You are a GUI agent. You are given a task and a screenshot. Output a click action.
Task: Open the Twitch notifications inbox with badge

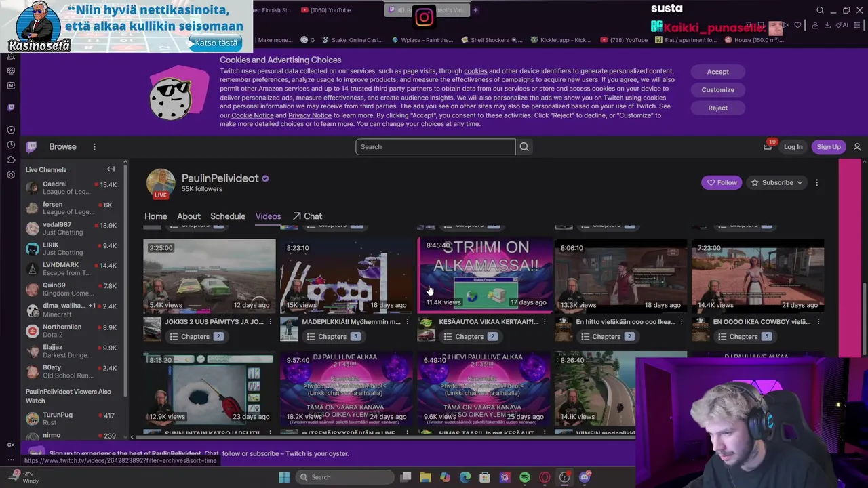coord(768,146)
